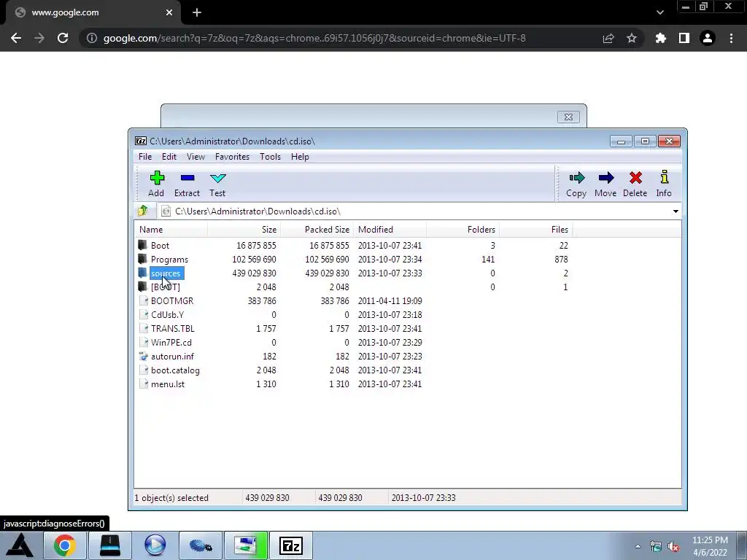Screen dimensions: 747x560
Task: Click the blue Extract toolbar icon
Action: 187,178
